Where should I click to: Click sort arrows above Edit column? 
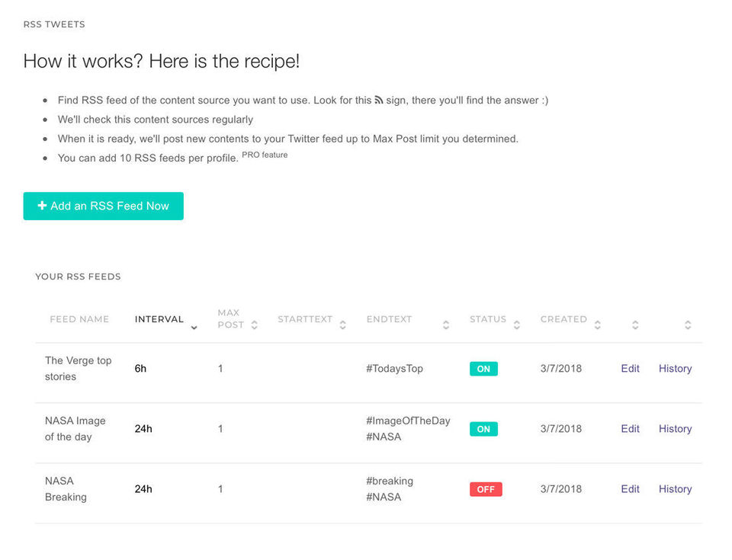click(x=635, y=325)
